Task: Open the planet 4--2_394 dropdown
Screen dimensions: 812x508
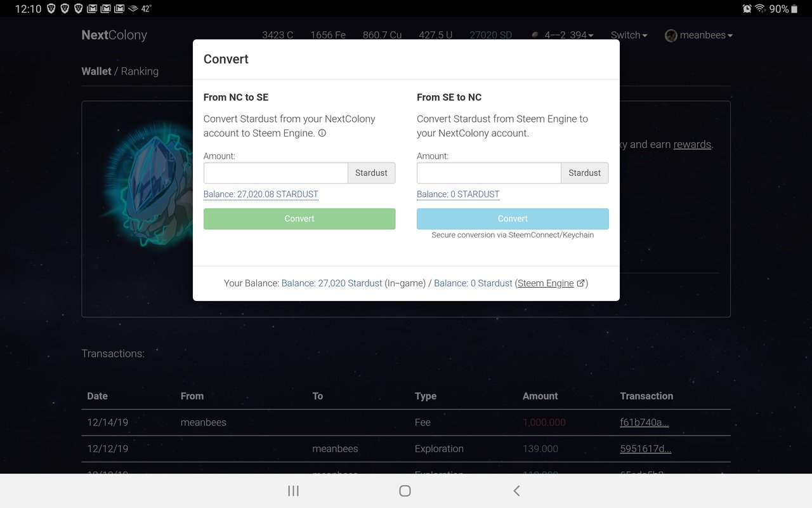Action: point(569,35)
